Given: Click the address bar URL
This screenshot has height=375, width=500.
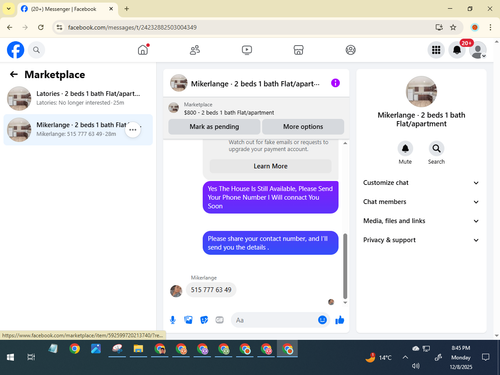Looking at the screenshot, I should coord(132,27).
